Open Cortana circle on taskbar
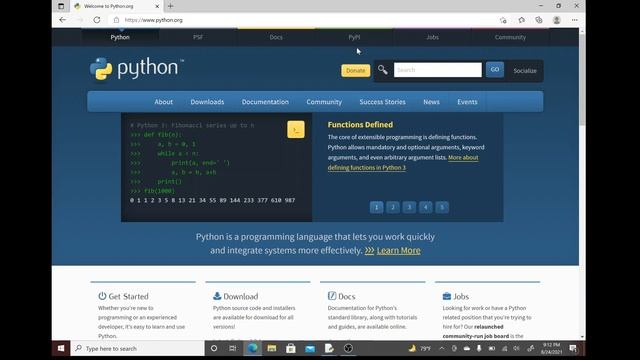The width and height of the screenshot is (640, 360). pos(213,348)
